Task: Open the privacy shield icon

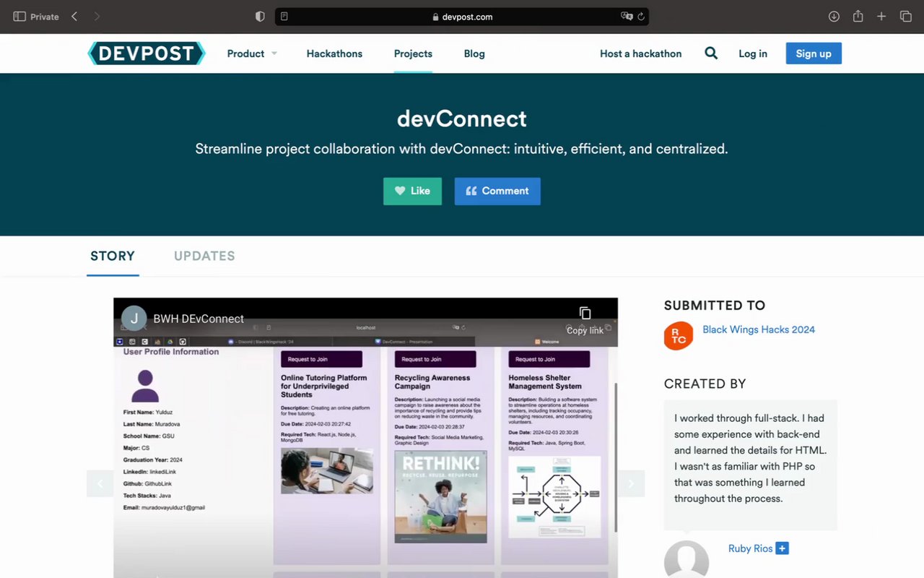Action: coord(260,16)
